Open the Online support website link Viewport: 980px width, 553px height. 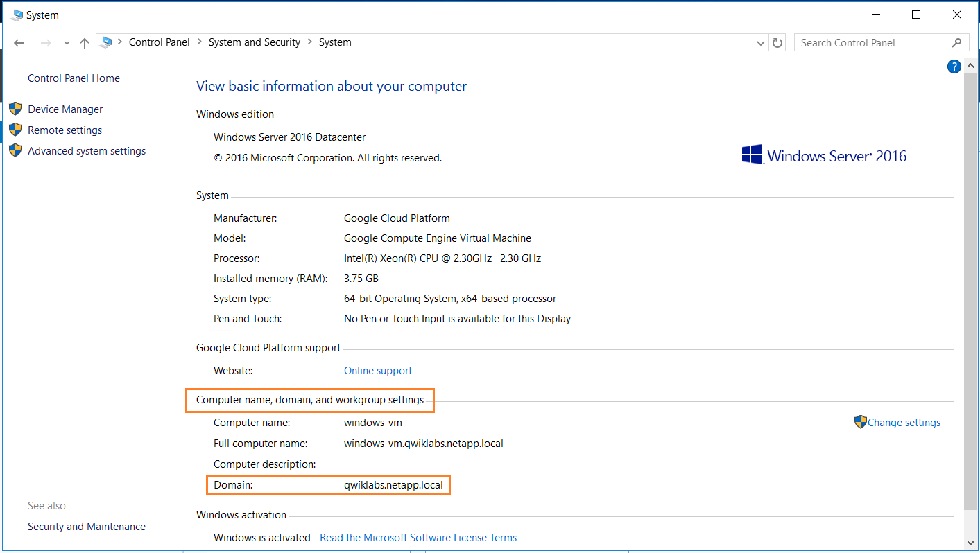point(378,371)
